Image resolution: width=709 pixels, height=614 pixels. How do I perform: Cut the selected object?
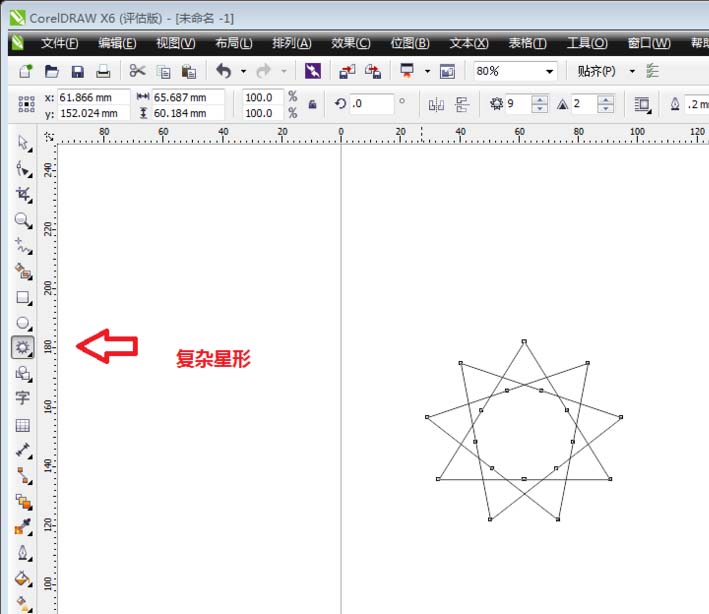coord(137,71)
